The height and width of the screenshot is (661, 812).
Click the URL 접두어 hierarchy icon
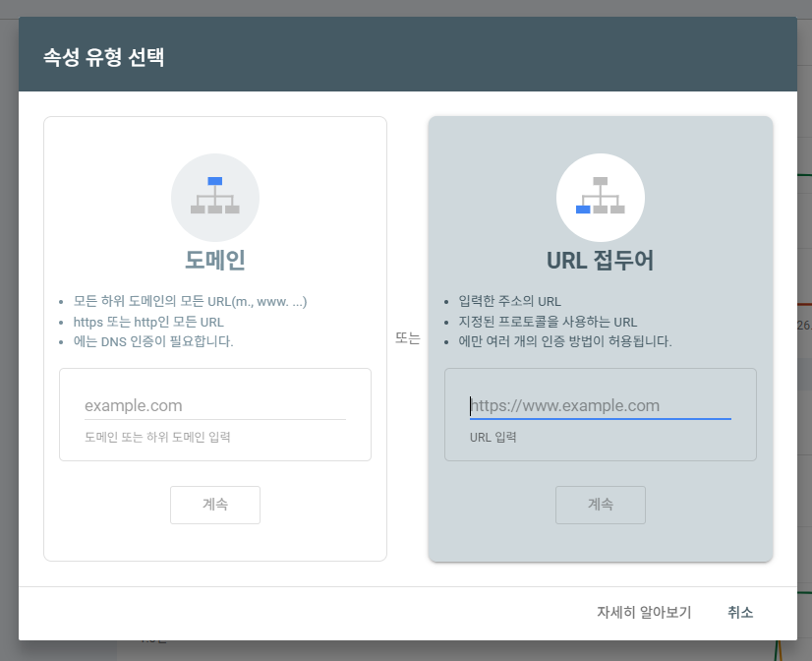coord(601,198)
